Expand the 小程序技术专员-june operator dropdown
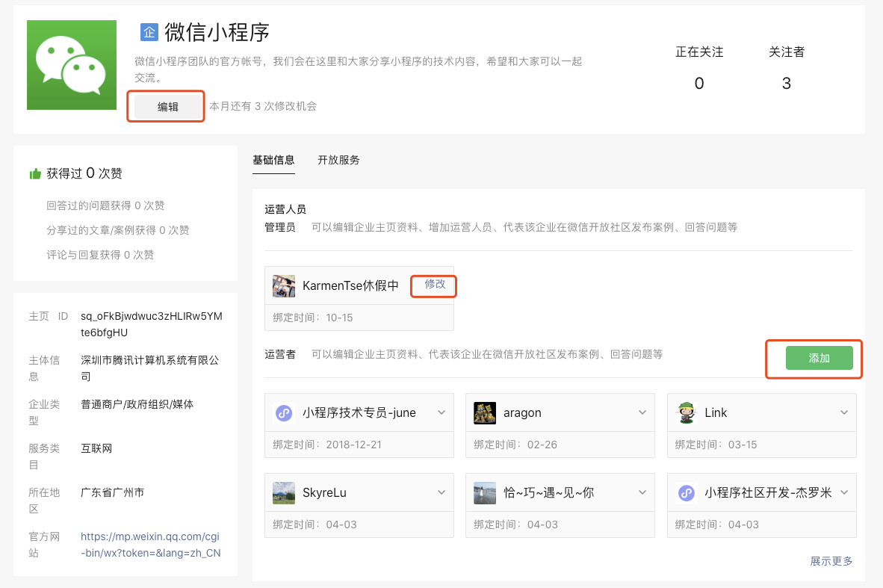This screenshot has width=883, height=588. coord(441,412)
